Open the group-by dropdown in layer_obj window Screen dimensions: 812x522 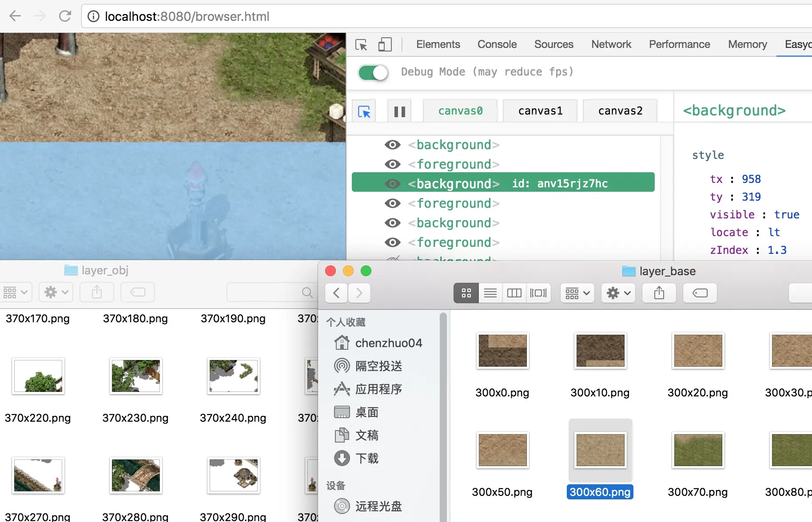point(15,292)
